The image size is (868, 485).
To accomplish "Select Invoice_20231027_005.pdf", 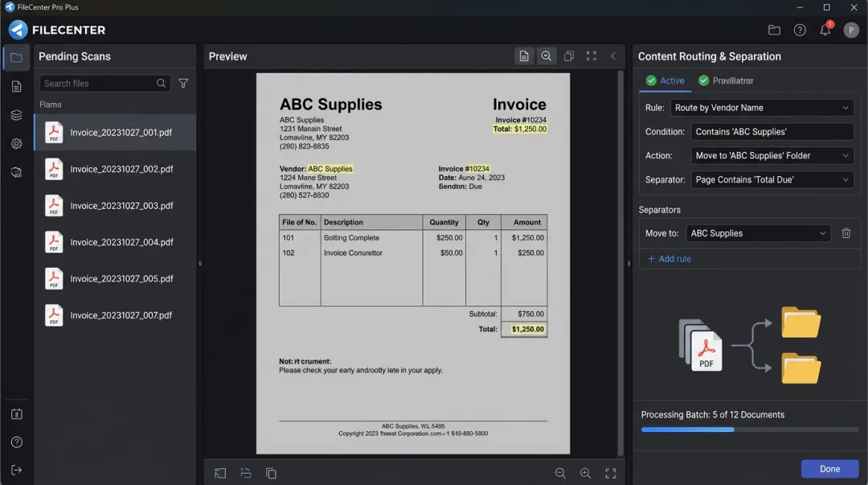I will [115, 279].
